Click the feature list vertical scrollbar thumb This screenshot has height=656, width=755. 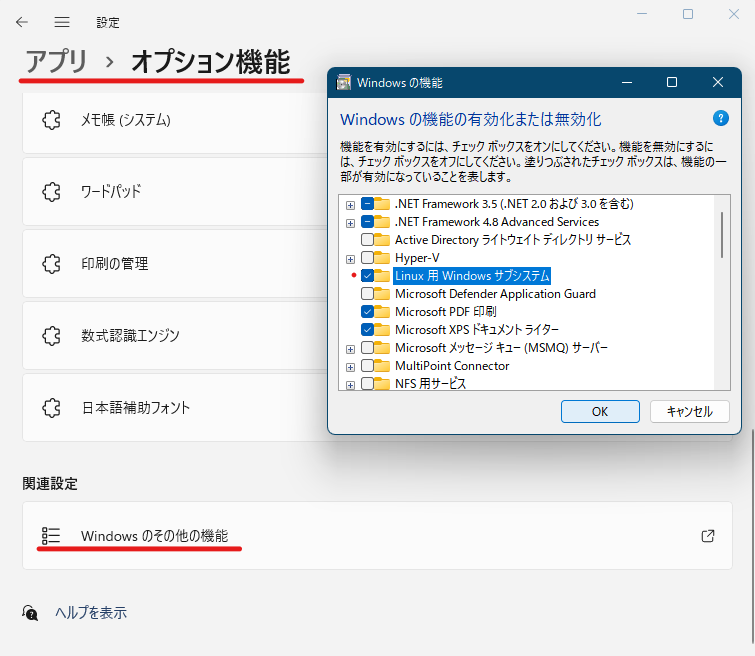[x=722, y=235]
